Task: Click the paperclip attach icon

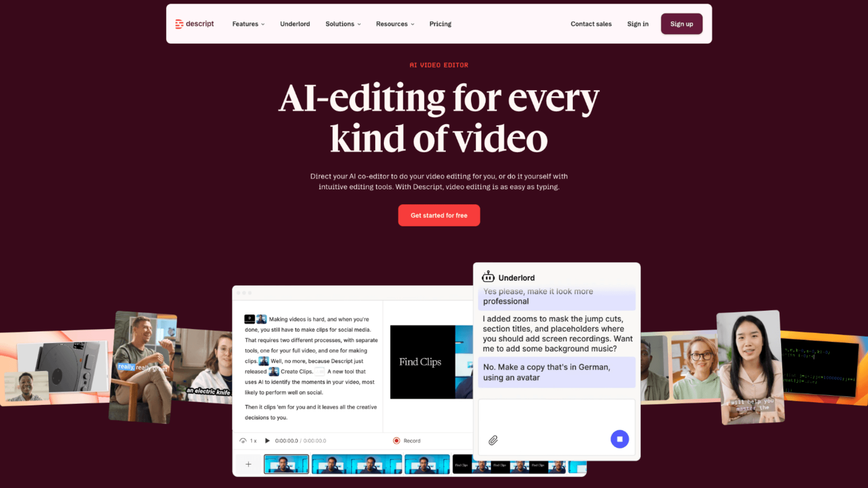Action: (x=493, y=440)
